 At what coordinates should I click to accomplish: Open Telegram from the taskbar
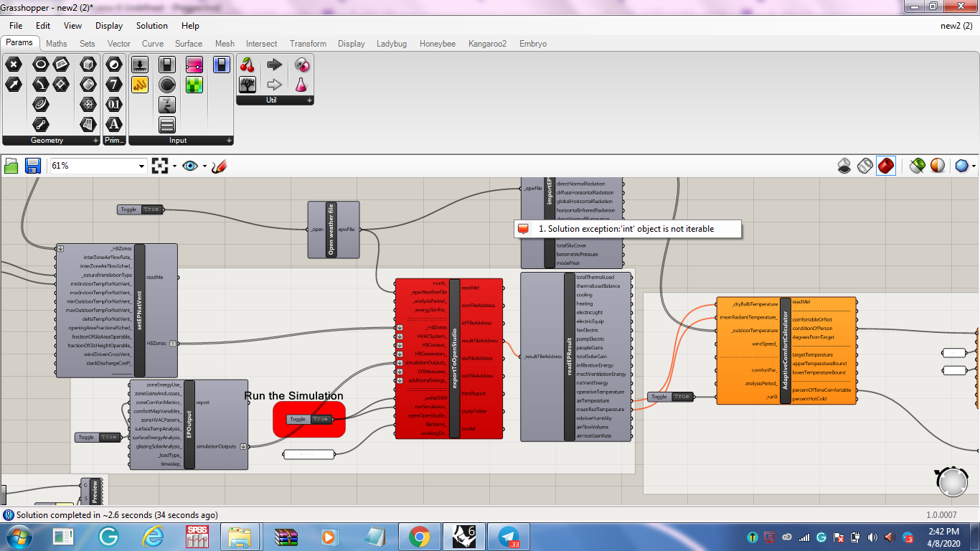click(x=509, y=536)
